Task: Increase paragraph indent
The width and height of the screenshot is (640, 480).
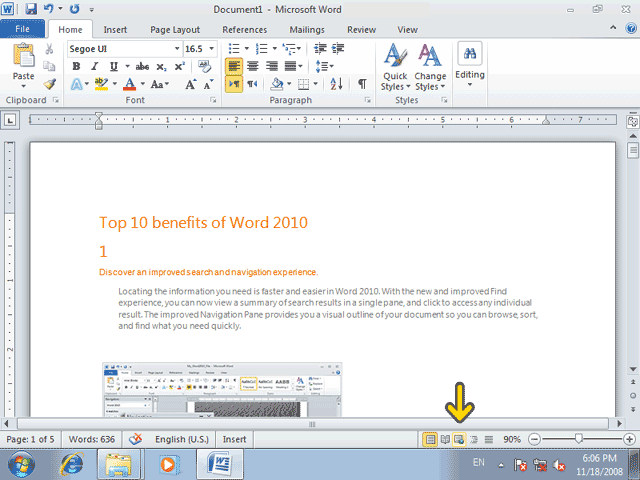Action: pos(338,49)
